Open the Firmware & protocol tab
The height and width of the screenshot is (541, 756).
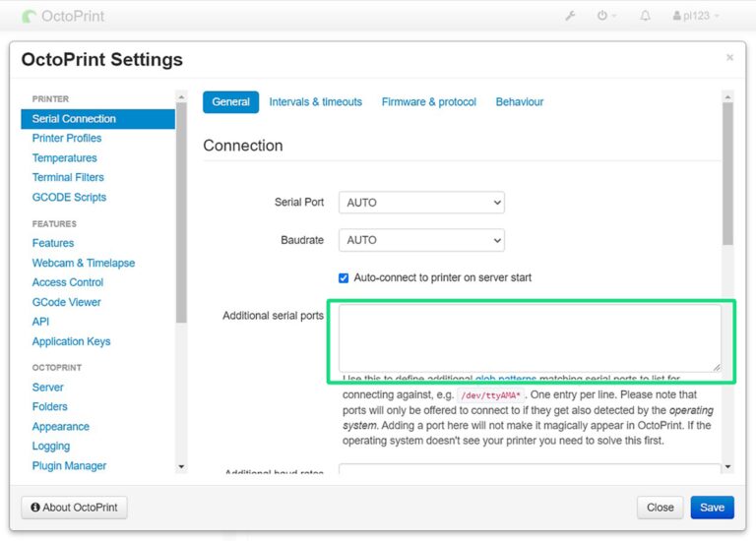tap(428, 102)
